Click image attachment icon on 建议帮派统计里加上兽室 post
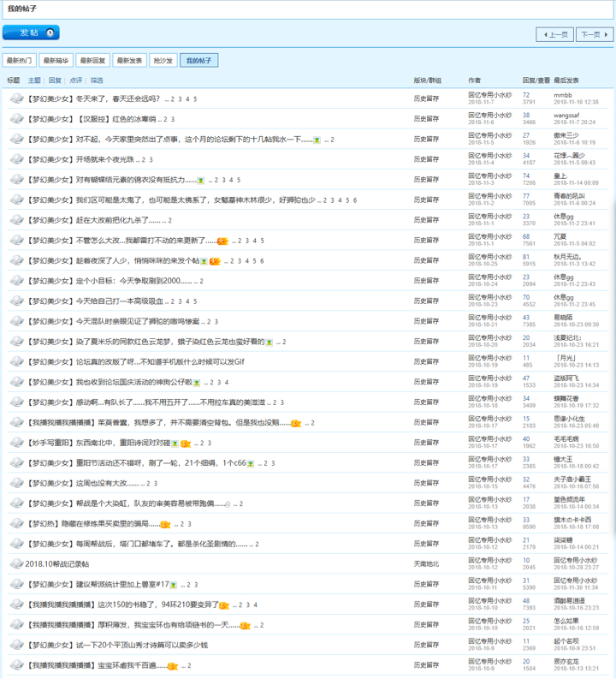Screen dimensions: 616x679 click(173, 585)
